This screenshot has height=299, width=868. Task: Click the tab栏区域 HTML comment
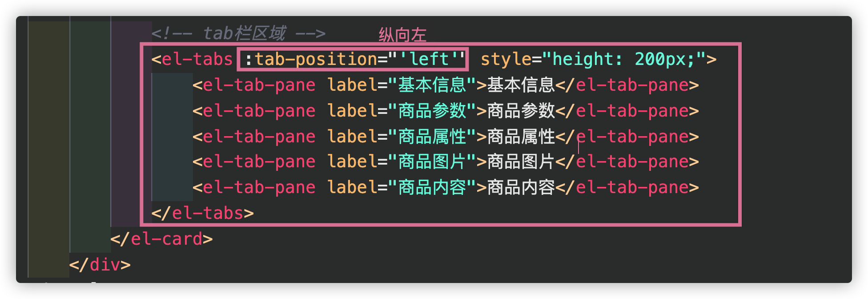coord(238,33)
